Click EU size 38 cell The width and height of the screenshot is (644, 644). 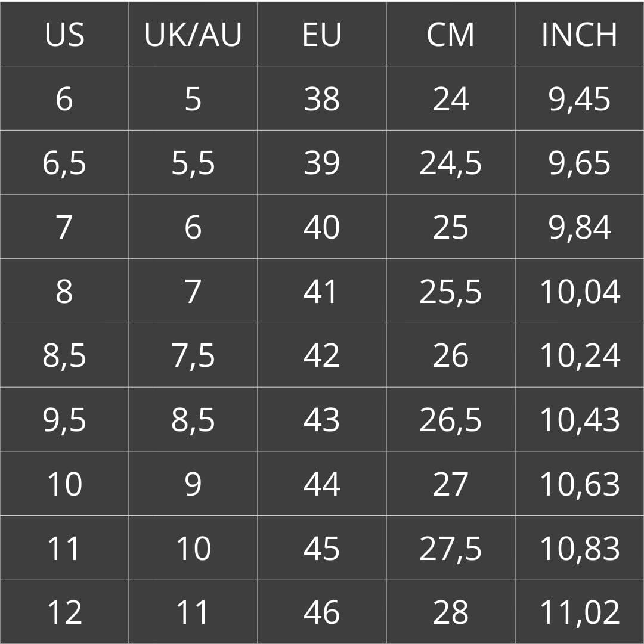click(x=322, y=99)
